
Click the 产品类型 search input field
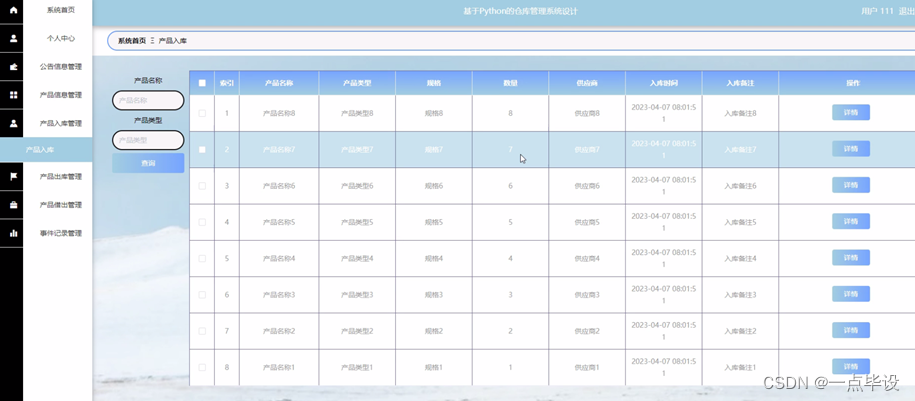click(148, 140)
